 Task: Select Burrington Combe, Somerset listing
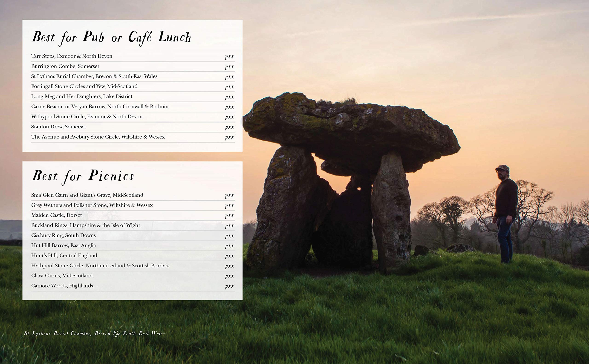(65, 66)
